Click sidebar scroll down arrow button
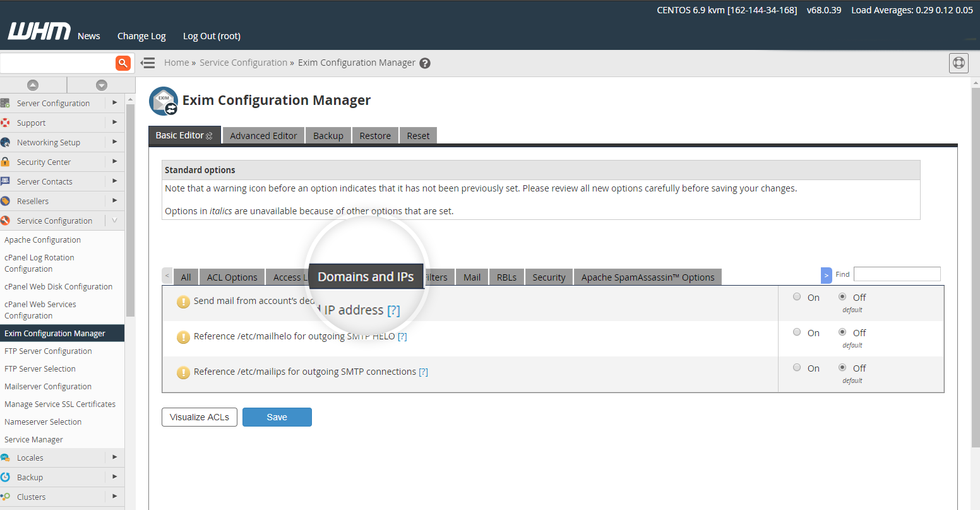 coord(101,85)
